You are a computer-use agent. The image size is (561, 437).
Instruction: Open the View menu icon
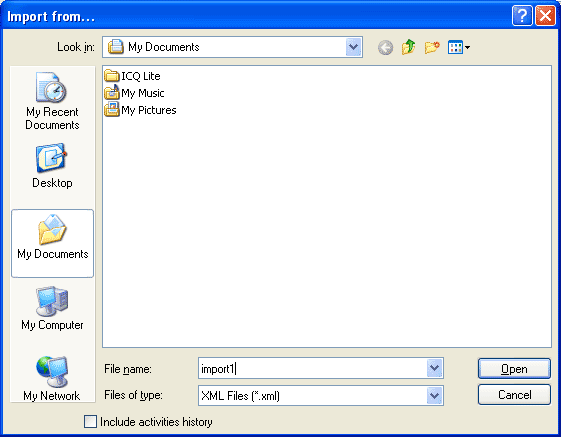[x=459, y=47]
